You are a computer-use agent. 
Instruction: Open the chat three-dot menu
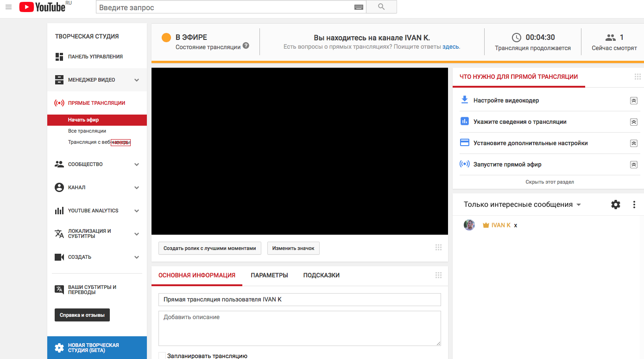click(x=634, y=205)
